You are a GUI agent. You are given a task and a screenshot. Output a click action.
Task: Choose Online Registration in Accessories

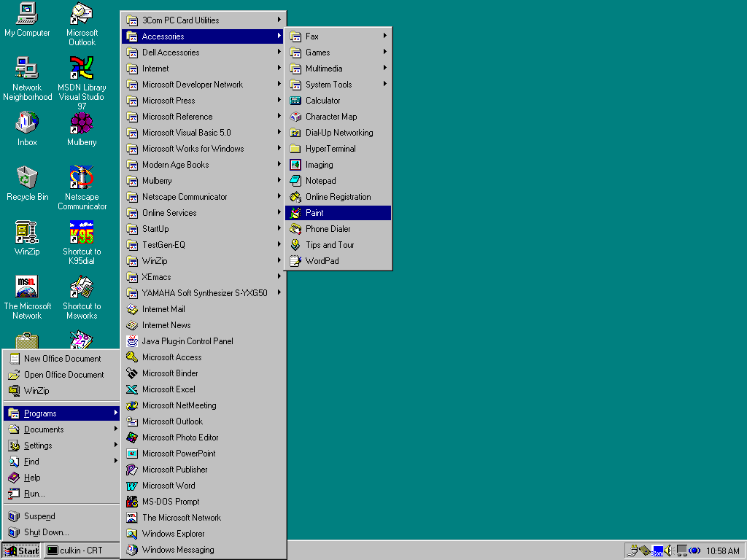coord(338,197)
